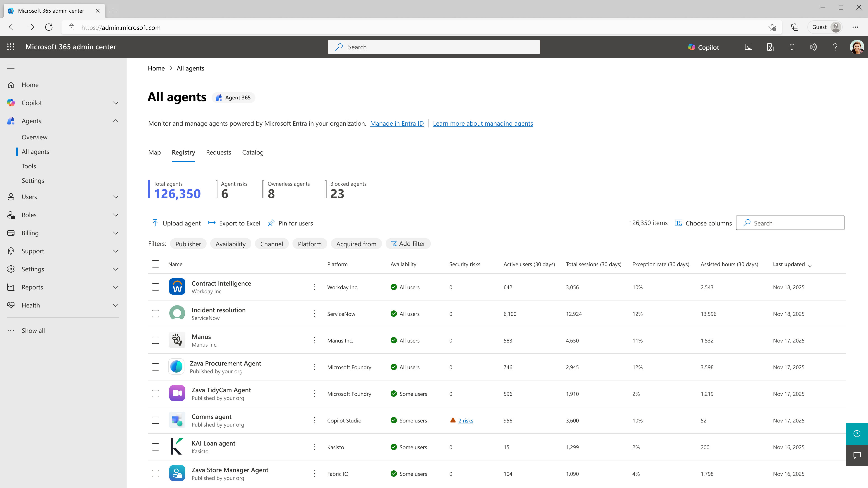868x488 pixels.
Task: Switch to the Catalog tab
Action: [x=253, y=152]
